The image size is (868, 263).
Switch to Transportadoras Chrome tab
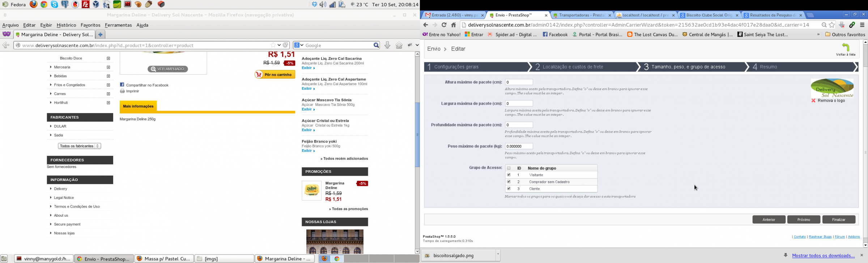(581, 15)
